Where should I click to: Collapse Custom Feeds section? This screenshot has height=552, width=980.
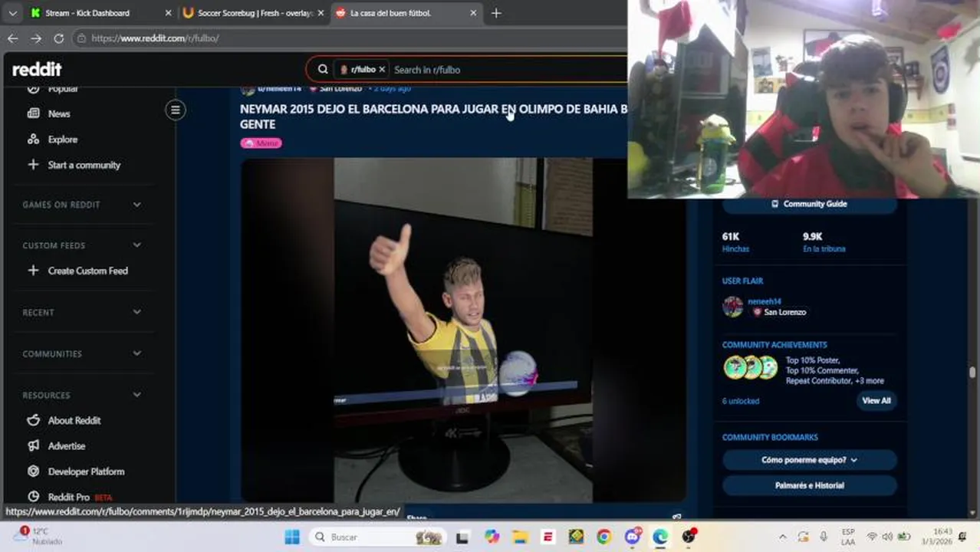click(x=136, y=245)
